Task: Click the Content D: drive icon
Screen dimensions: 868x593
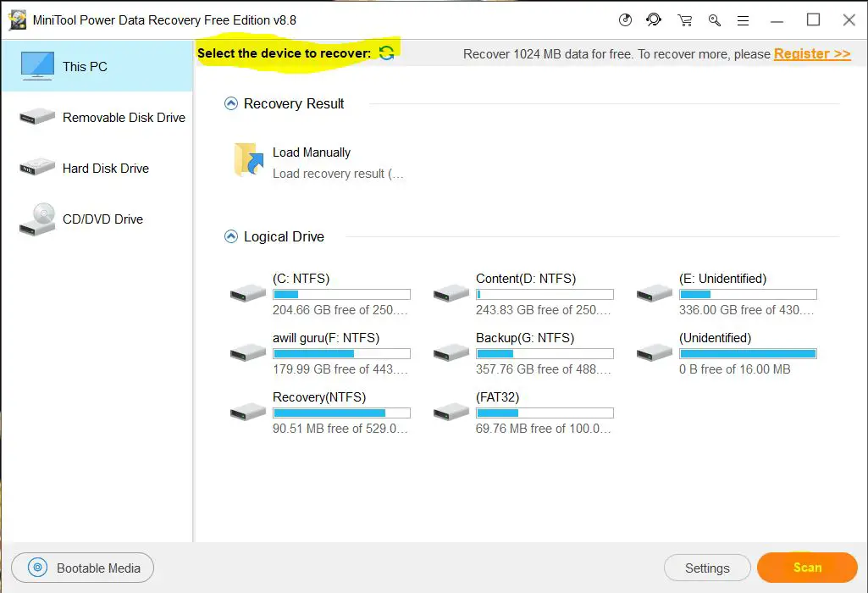Action: 451,293
